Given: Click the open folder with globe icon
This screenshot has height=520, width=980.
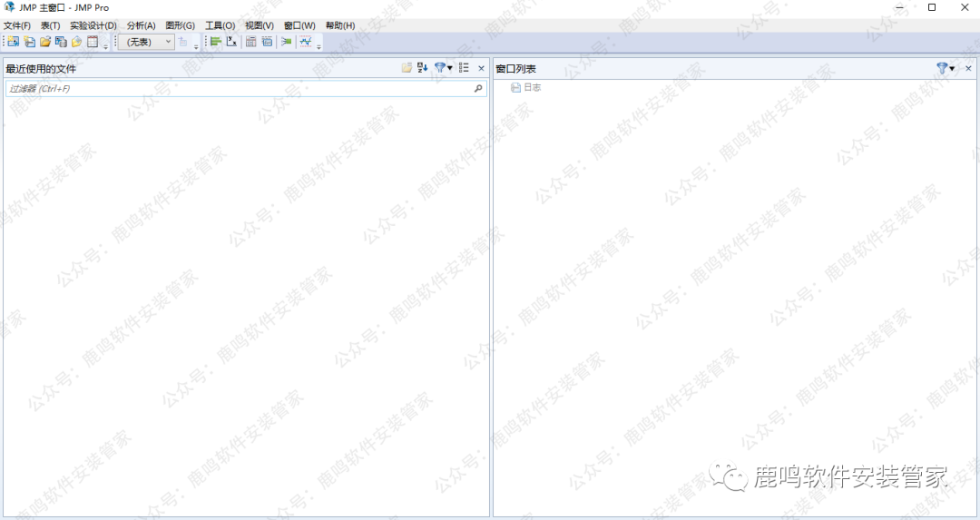Looking at the screenshot, I should pyautogui.click(x=76, y=42).
